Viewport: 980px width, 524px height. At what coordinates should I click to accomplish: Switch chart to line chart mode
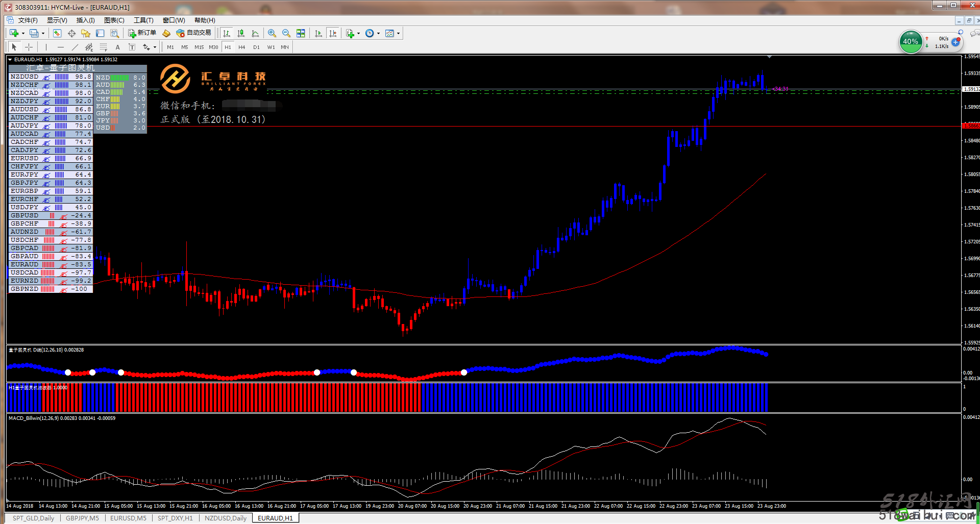(255, 33)
